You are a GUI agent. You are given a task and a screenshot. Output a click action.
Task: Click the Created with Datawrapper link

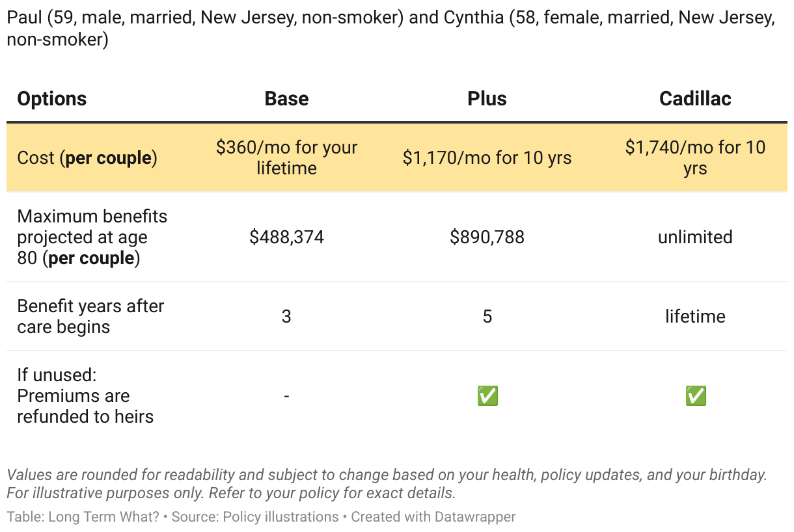(433, 517)
